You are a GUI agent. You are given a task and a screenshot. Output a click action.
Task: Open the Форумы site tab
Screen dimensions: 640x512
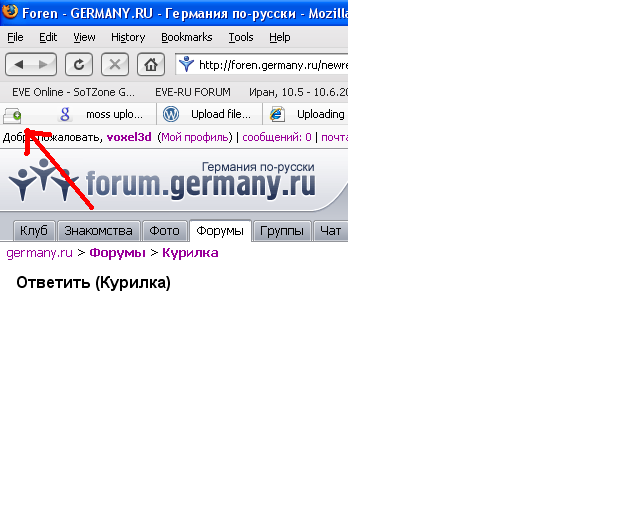click(220, 231)
